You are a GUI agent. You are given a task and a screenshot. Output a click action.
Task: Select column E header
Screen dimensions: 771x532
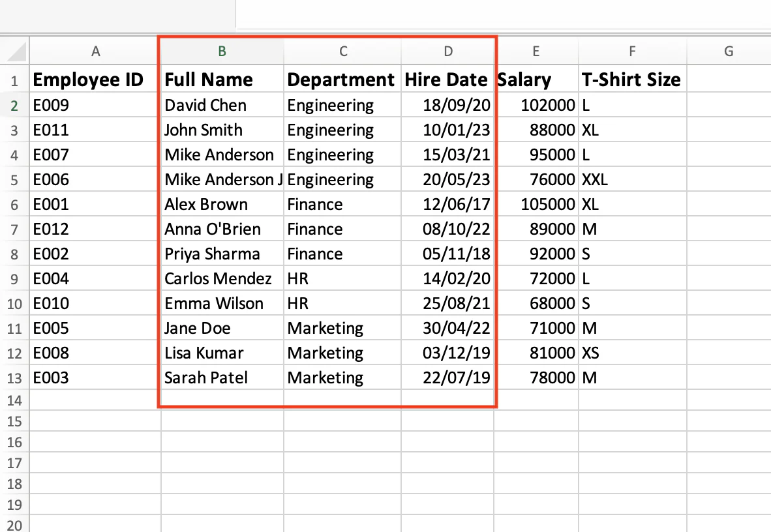click(x=536, y=51)
